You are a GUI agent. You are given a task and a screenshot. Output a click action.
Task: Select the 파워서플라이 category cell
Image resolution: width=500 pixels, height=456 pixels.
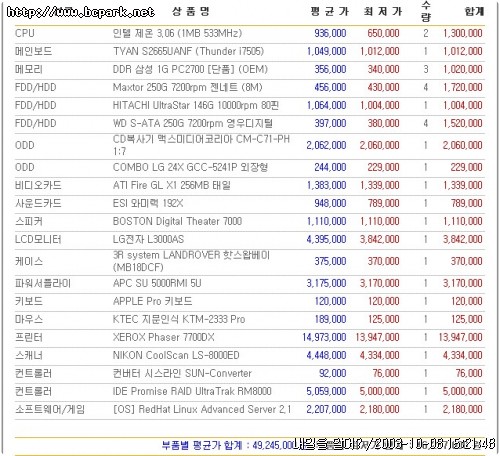coord(43,283)
